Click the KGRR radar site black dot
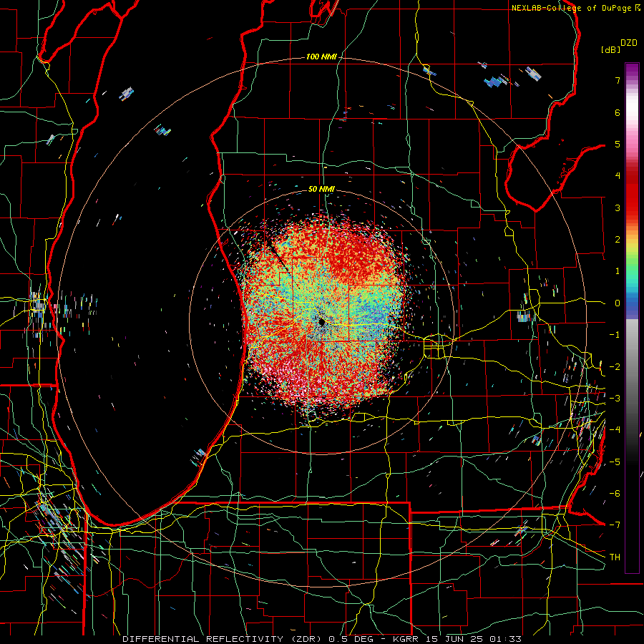644x644 pixels. (322, 321)
